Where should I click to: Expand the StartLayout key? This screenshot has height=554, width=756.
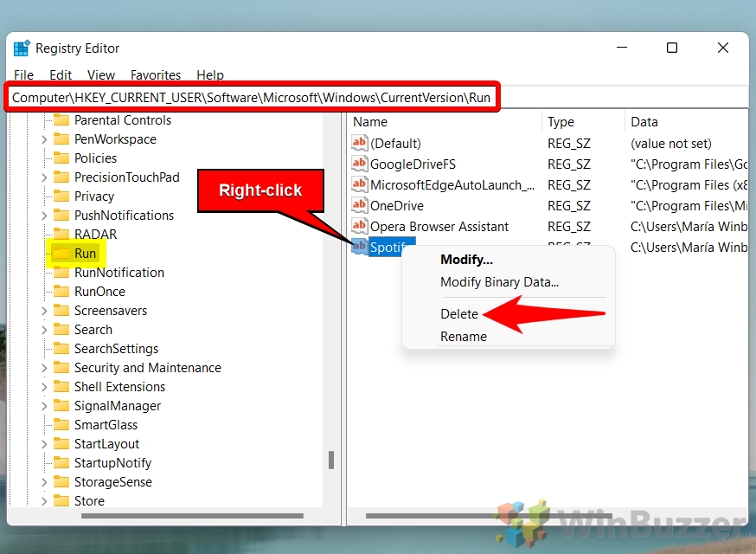(x=44, y=444)
